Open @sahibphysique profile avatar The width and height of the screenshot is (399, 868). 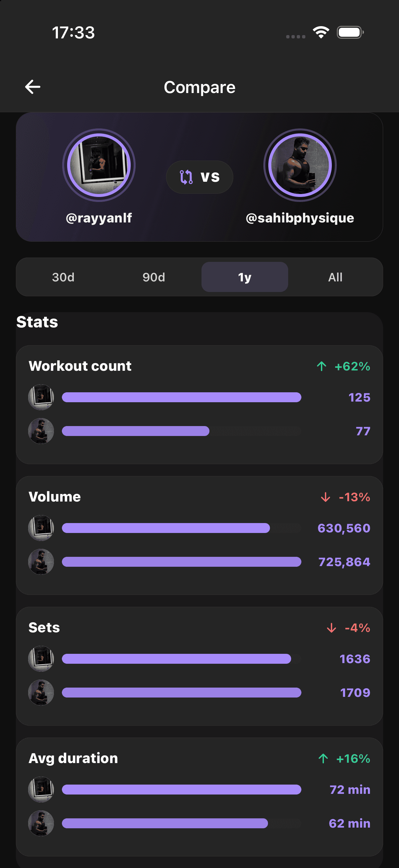(x=300, y=165)
